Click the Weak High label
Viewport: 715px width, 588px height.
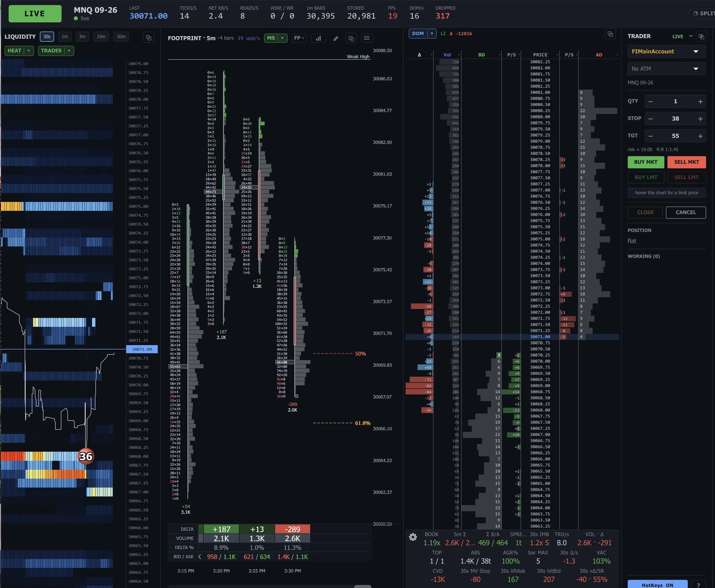point(358,56)
